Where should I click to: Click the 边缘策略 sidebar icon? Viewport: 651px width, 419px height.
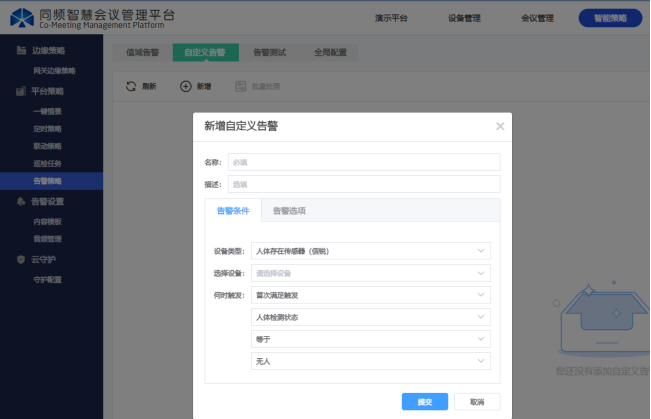[21, 51]
